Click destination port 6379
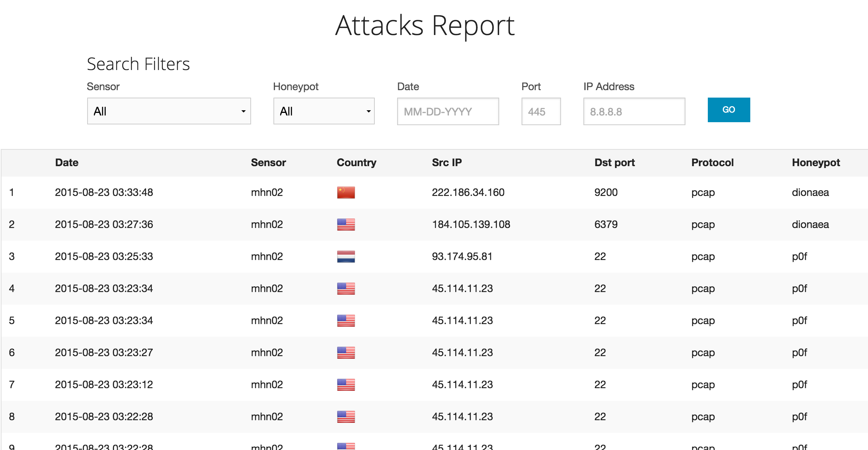Viewport: 868px width, 450px height. pos(606,224)
